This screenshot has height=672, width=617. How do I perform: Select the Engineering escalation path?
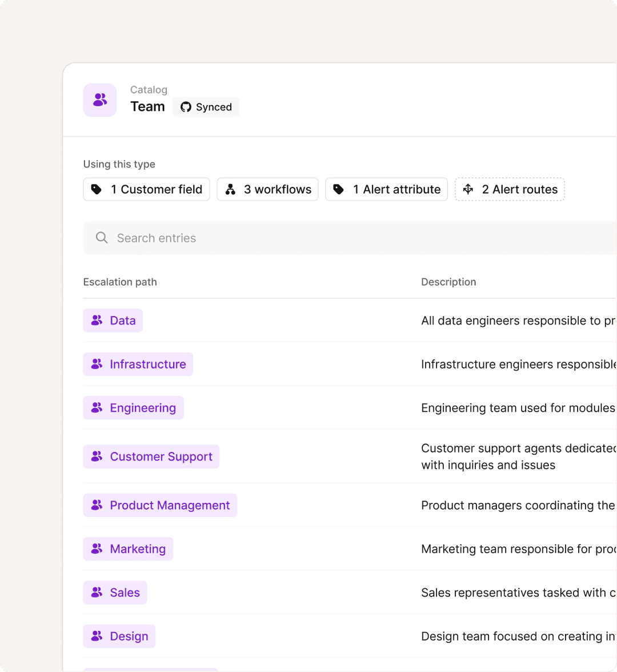click(133, 407)
